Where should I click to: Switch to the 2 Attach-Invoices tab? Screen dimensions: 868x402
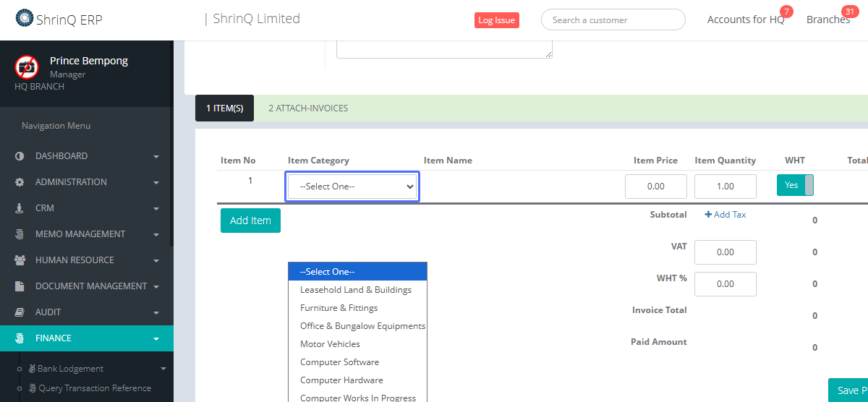pyautogui.click(x=308, y=108)
